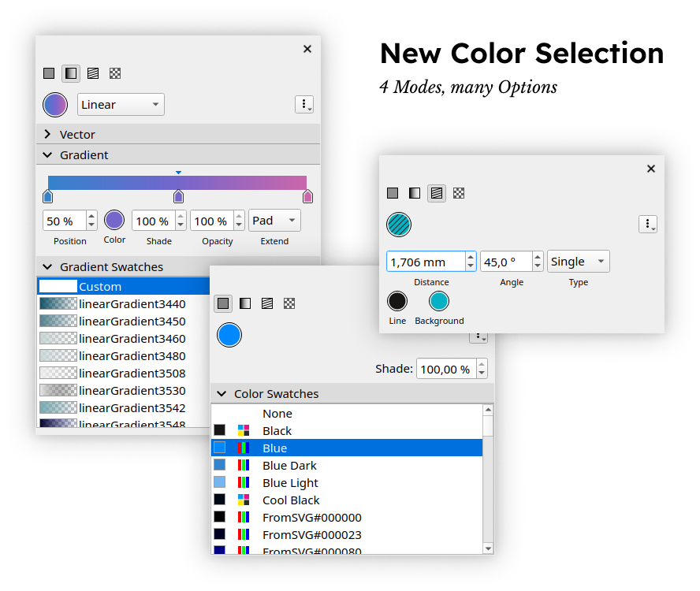700x591 pixels.
Task: Select solid color mode in swatches panel
Action: pos(223,303)
